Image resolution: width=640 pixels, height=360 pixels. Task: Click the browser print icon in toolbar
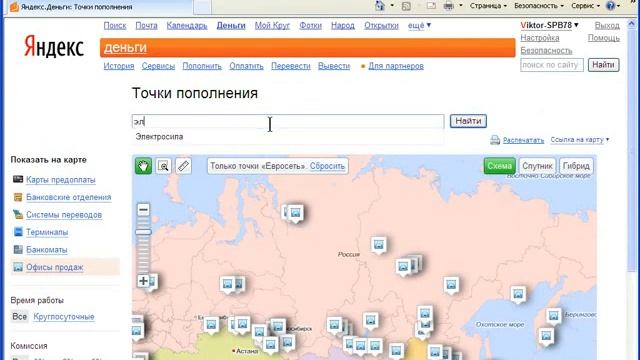point(449,6)
